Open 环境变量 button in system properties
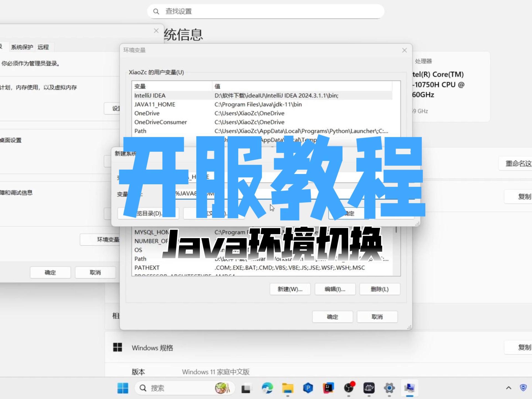Viewport: 532px width, 399px height. 100,240
